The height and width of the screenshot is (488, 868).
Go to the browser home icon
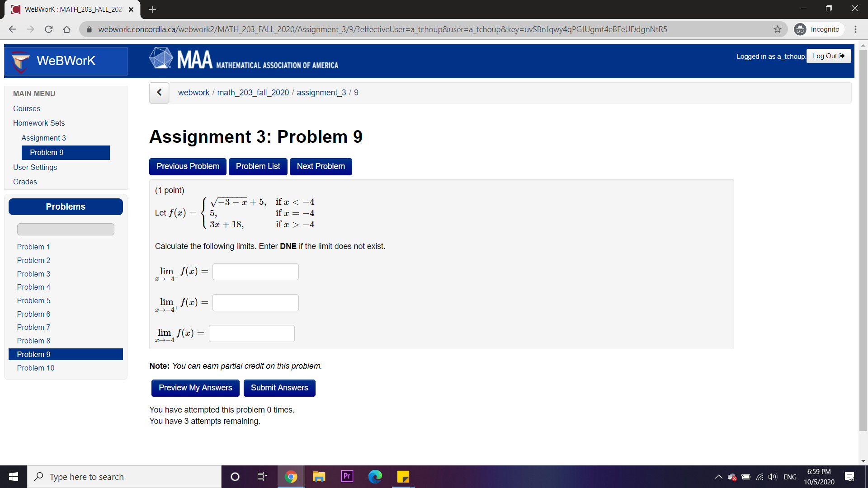(x=66, y=29)
